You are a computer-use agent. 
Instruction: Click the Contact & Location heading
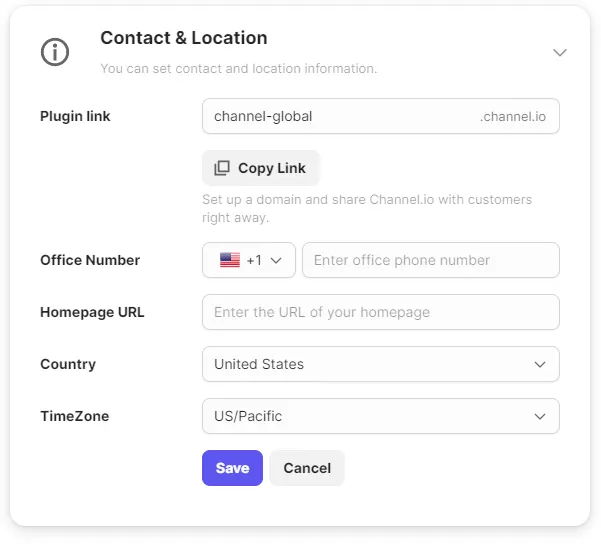click(x=184, y=38)
